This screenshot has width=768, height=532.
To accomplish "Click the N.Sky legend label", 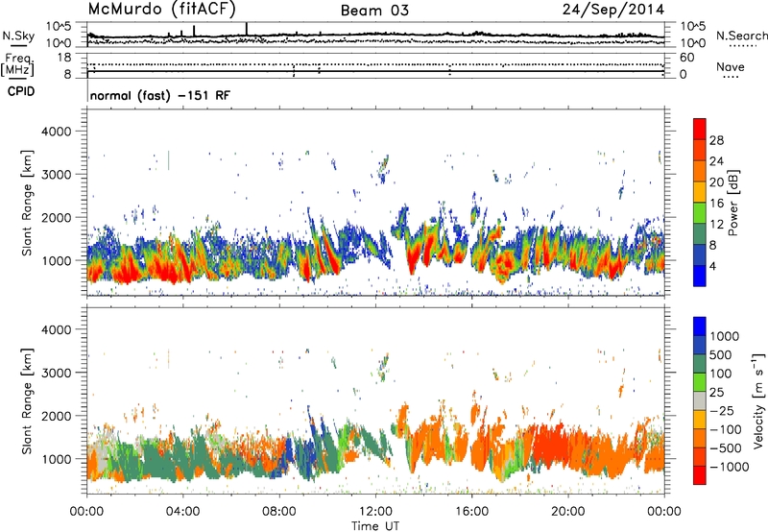I will pos(18,36).
